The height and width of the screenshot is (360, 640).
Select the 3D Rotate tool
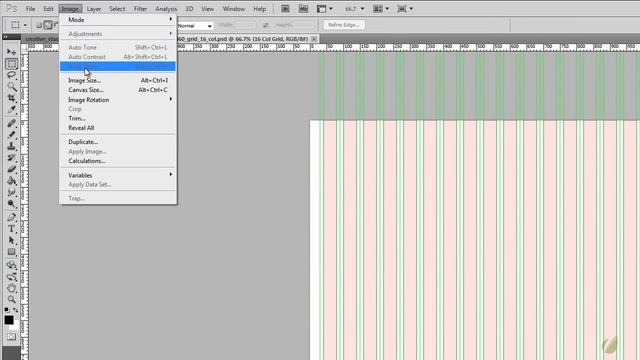click(11, 265)
